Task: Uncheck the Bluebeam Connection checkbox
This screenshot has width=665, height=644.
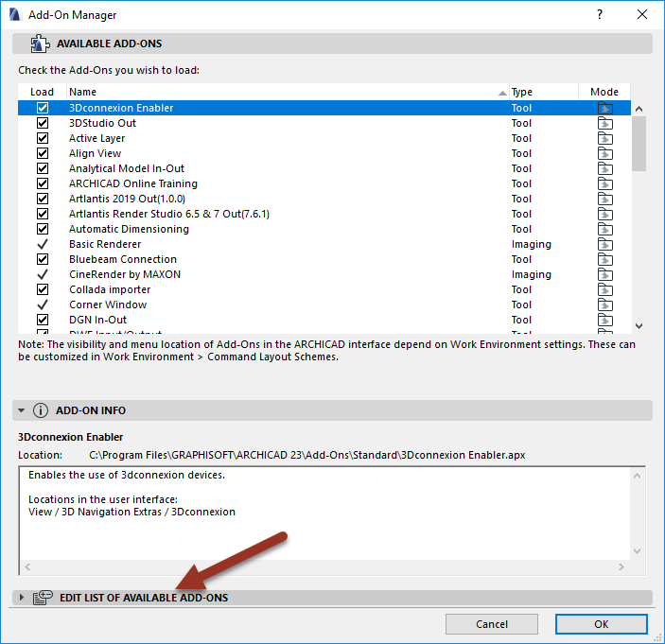Action: coord(43,259)
